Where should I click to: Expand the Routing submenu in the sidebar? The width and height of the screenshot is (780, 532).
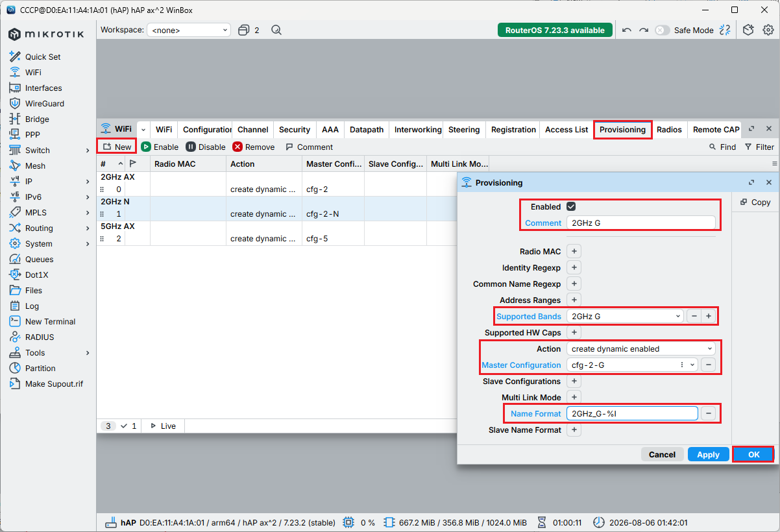click(88, 228)
